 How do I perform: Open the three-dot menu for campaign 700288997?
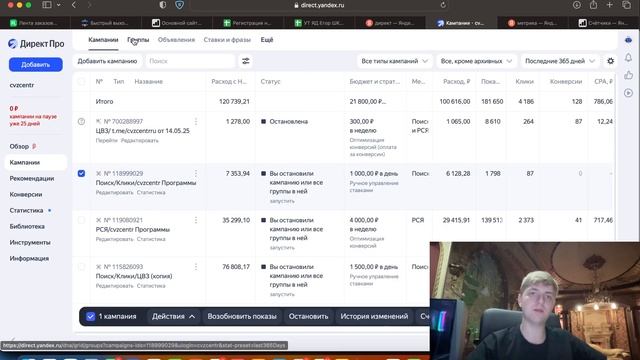point(196,122)
